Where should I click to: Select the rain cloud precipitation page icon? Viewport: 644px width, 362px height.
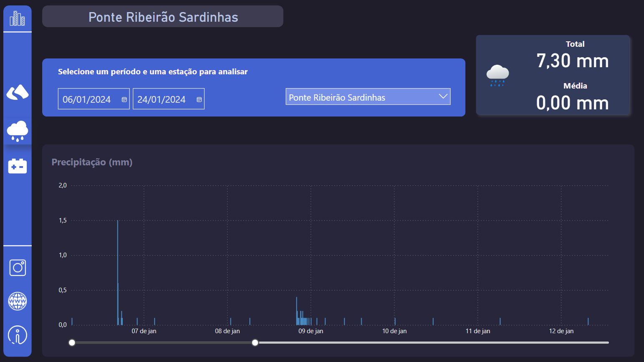(x=18, y=131)
